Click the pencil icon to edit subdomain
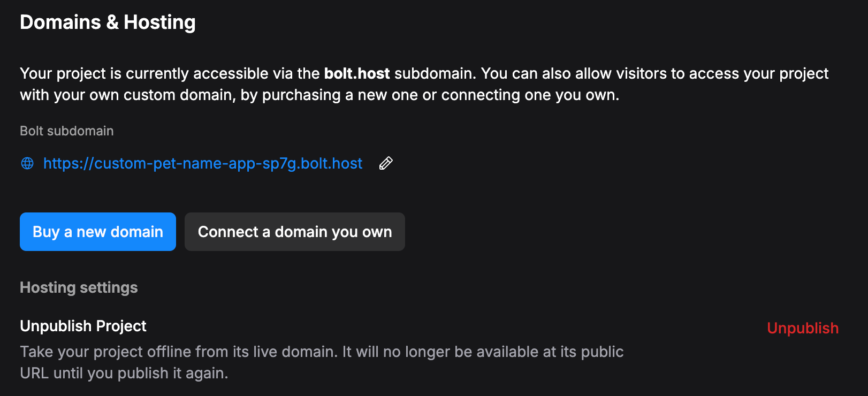Screen dimensions: 868x396 click(x=386, y=163)
